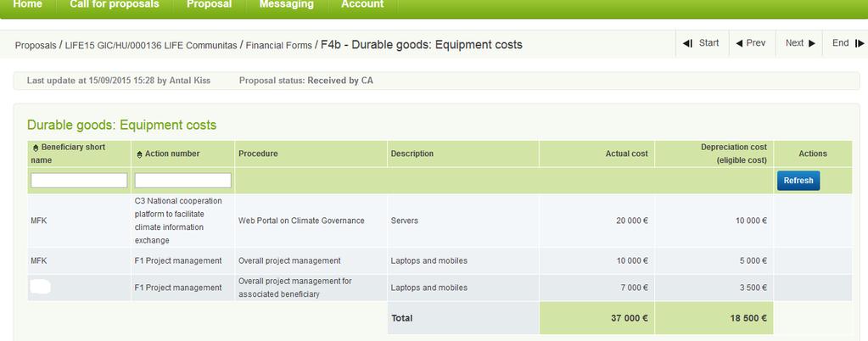Go to Prev form
The image size is (868, 341).
751,43
